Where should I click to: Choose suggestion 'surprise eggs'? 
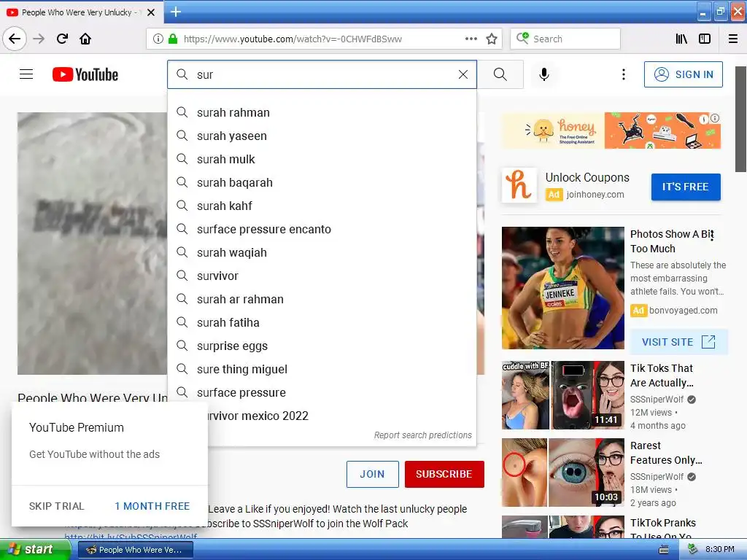tap(322, 346)
